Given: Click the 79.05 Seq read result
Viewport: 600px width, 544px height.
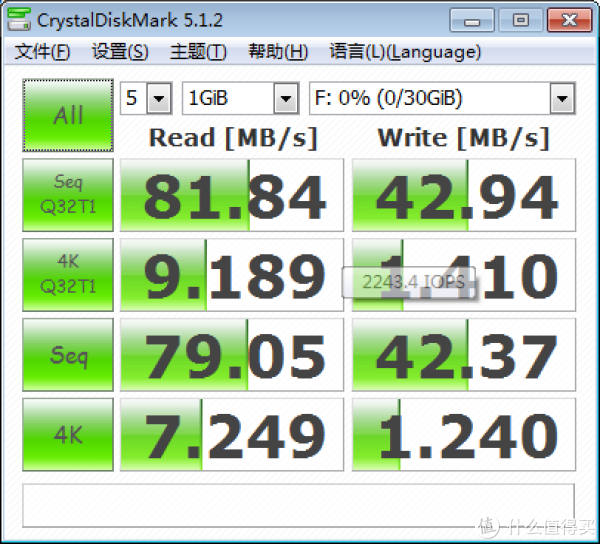Looking at the screenshot, I should pyautogui.click(x=232, y=355).
